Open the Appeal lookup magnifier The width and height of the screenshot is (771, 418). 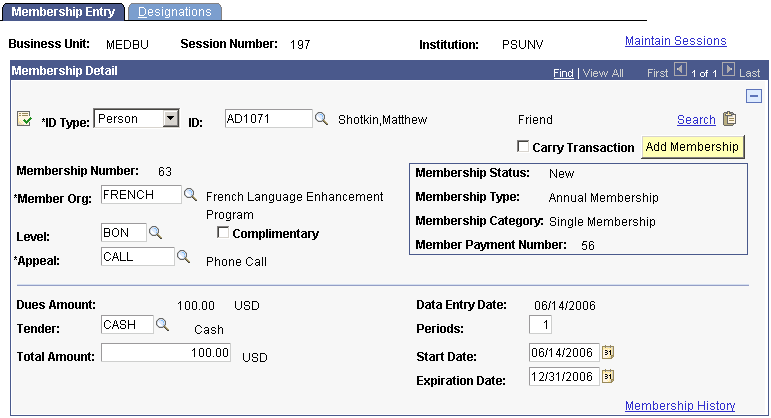183,257
